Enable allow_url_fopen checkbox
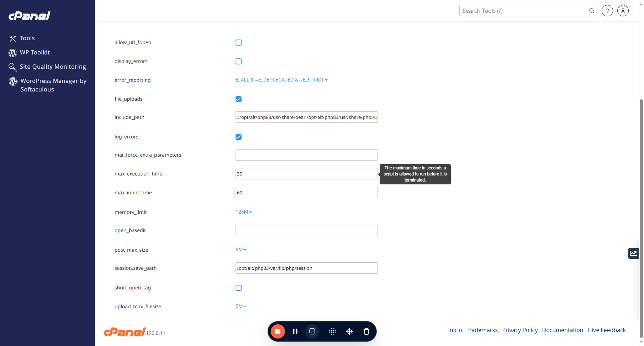644x346 pixels. coord(239,43)
